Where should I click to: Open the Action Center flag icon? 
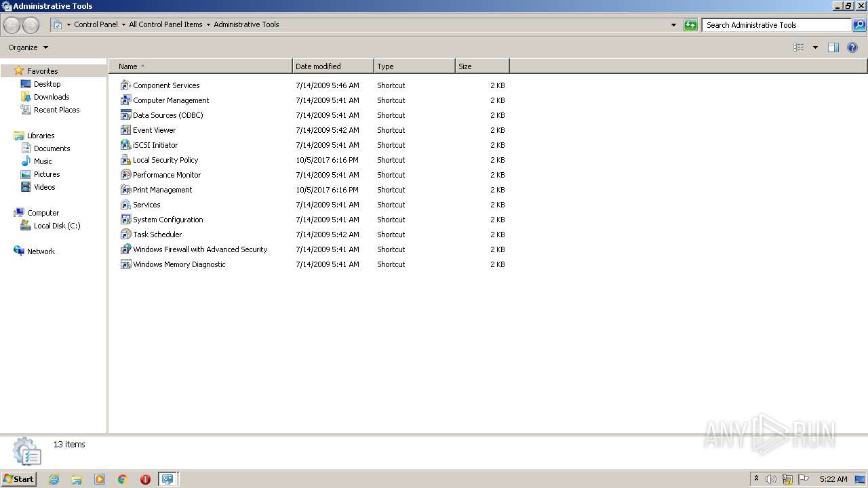tap(804, 479)
